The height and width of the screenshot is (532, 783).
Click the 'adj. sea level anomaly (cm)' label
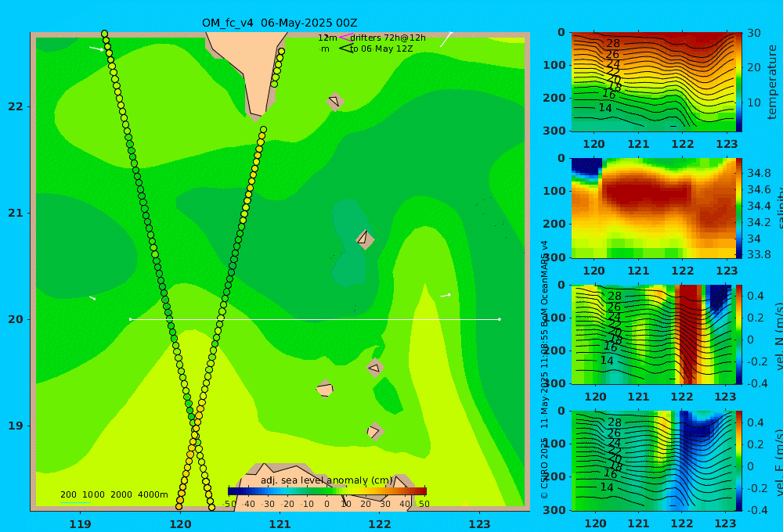pyautogui.click(x=327, y=480)
